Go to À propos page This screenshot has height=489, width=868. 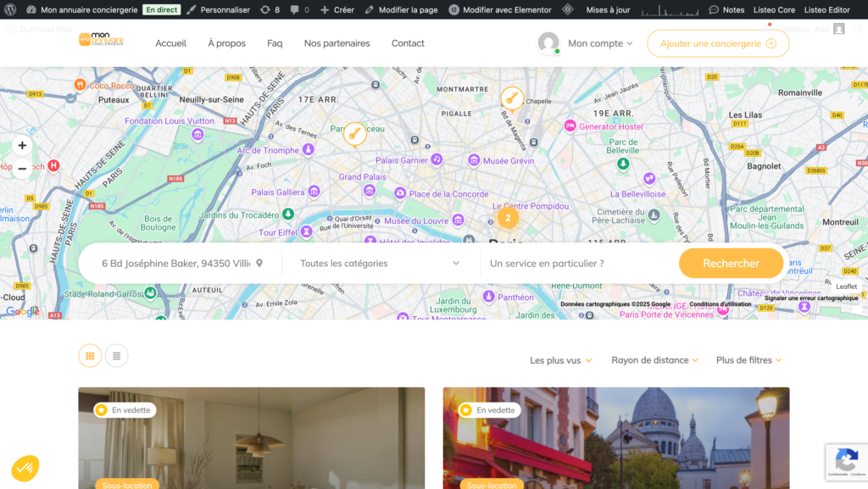click(x=226, y=43)
